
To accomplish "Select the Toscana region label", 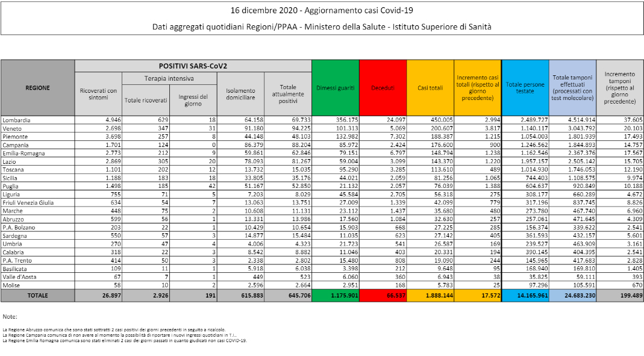I will (38, 170).
